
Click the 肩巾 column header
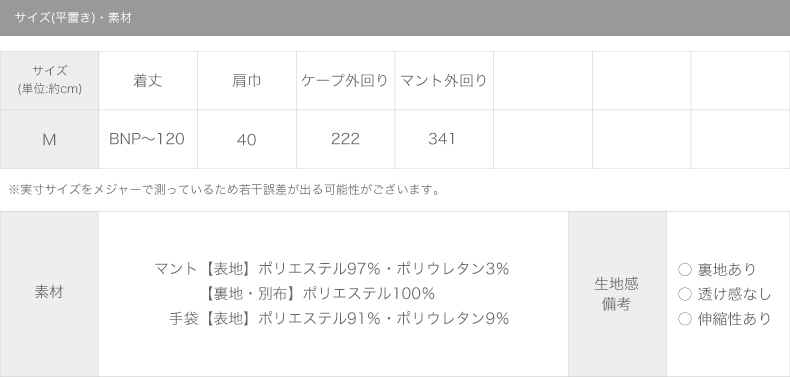tap(246, 81)
